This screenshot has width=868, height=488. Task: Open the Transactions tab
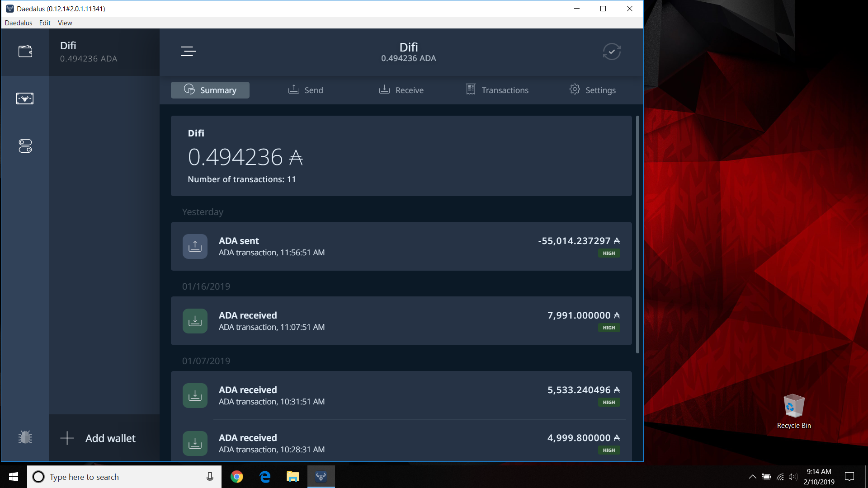[497, 90]
